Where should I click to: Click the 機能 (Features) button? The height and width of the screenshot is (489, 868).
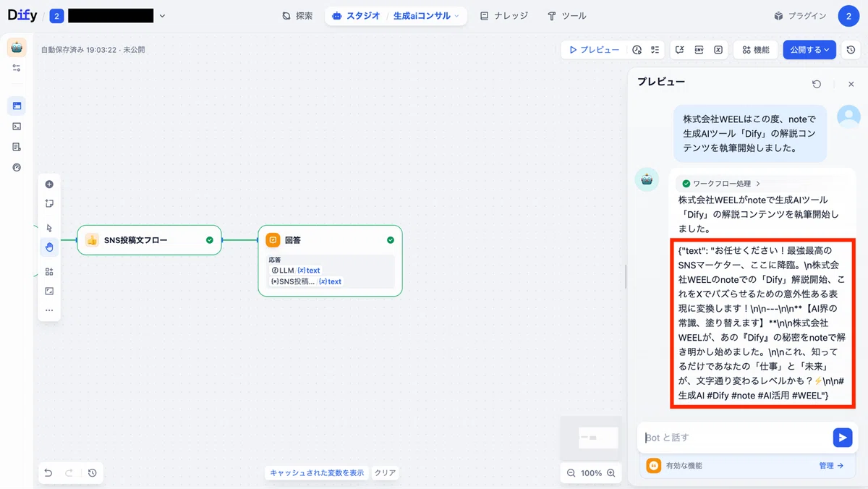point(756,50)
